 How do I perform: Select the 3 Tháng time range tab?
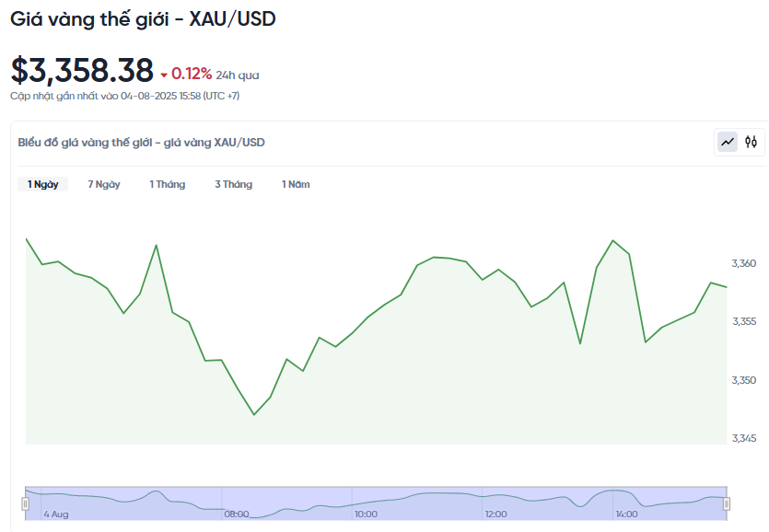tap(233, 184)
